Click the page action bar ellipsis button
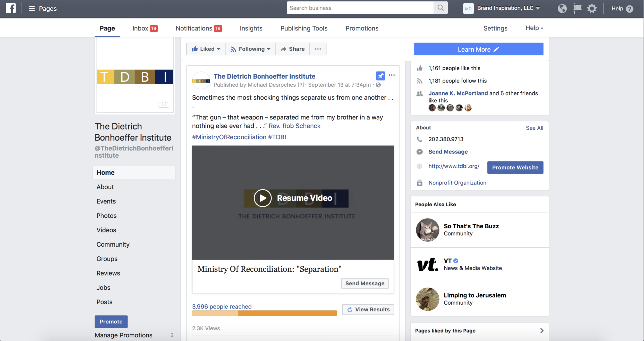This screenshot has width=644, height=341. 318,49
